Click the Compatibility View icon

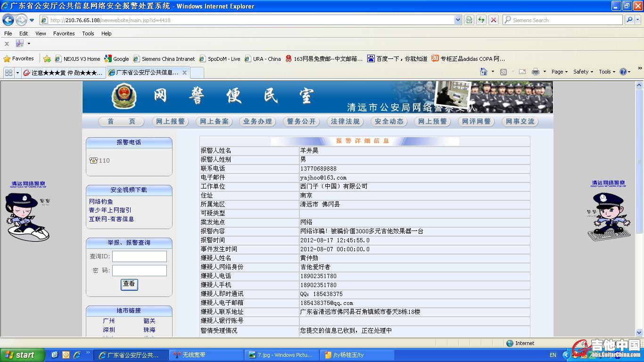(x=469, y=20)
